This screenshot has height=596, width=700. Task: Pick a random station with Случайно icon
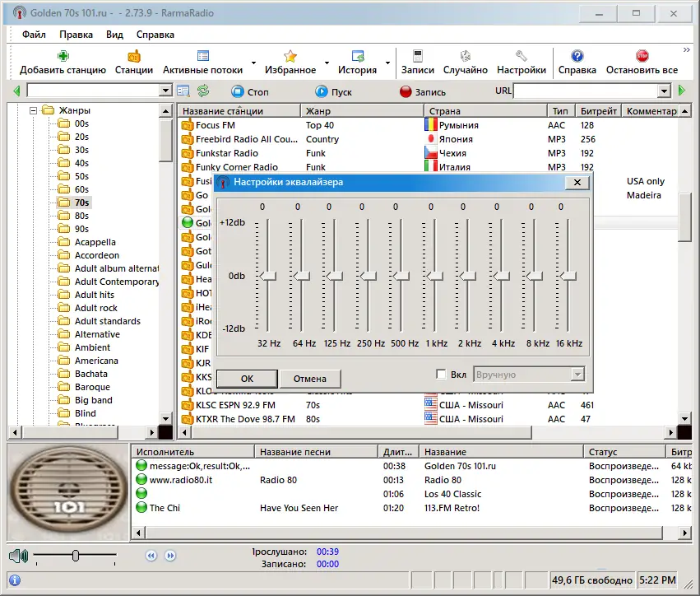click(465, 57)
